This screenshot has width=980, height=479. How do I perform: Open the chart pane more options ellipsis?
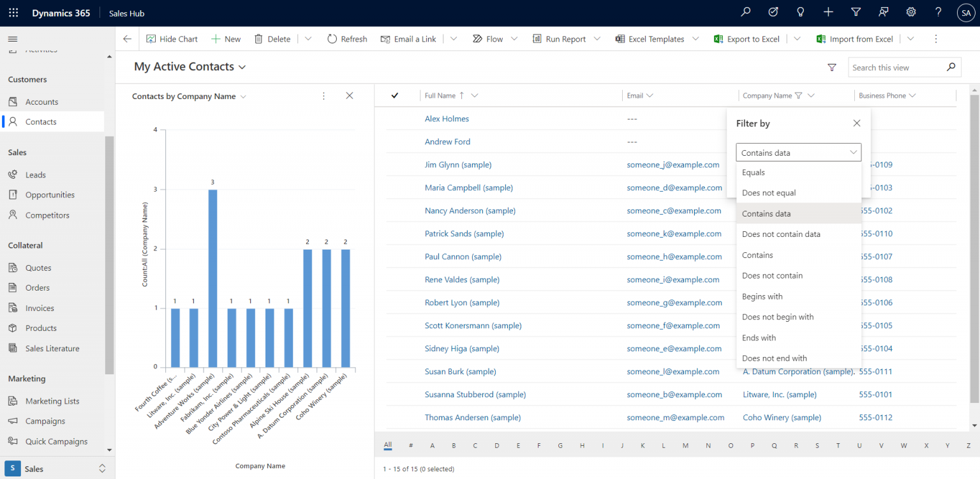[x=323, y=96]
